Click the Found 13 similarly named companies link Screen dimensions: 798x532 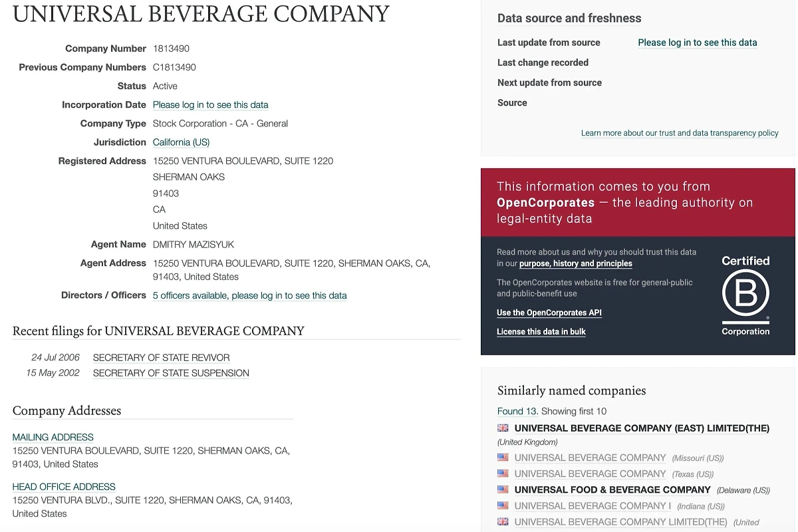(x=517, y=411)
